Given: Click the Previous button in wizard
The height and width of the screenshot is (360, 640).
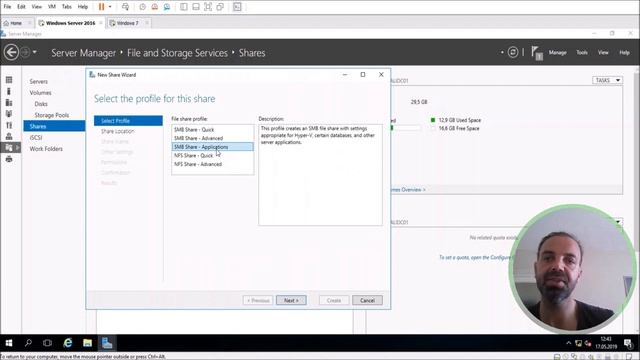Looking at the screenshot, I should pyautogui.click(x=258, y=300).
